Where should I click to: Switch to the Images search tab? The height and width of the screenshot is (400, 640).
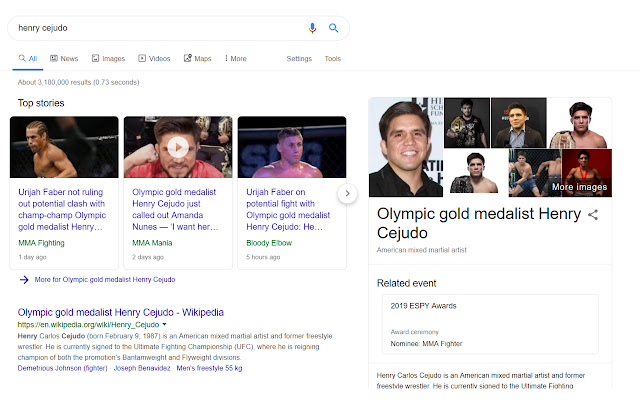click(107, 59)
